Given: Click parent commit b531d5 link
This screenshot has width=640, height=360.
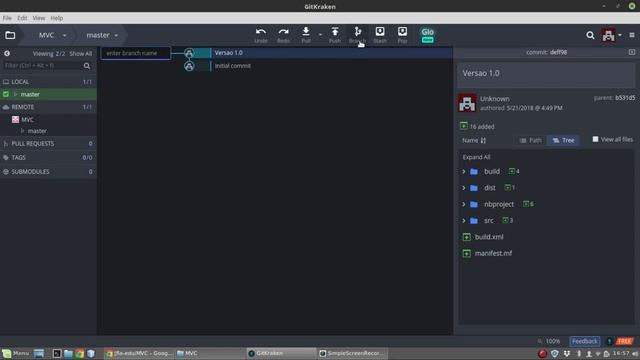Looking at the screenshot, I should point(625,98).
